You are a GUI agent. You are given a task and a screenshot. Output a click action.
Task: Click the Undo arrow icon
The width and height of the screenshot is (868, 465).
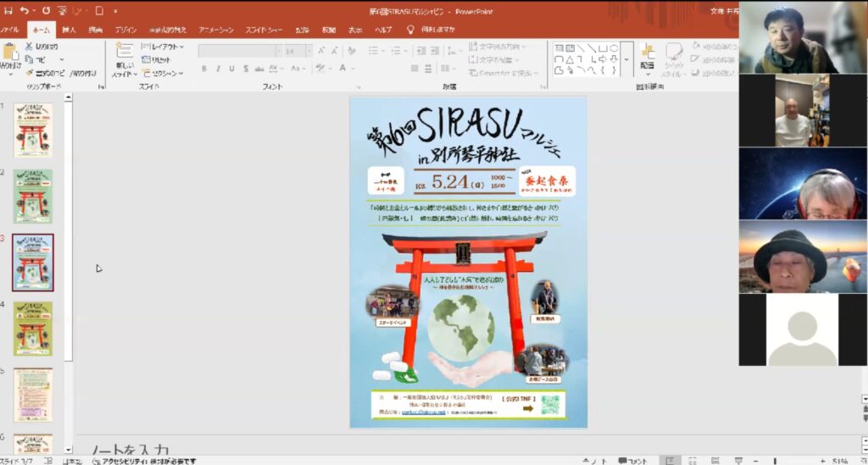25,11
